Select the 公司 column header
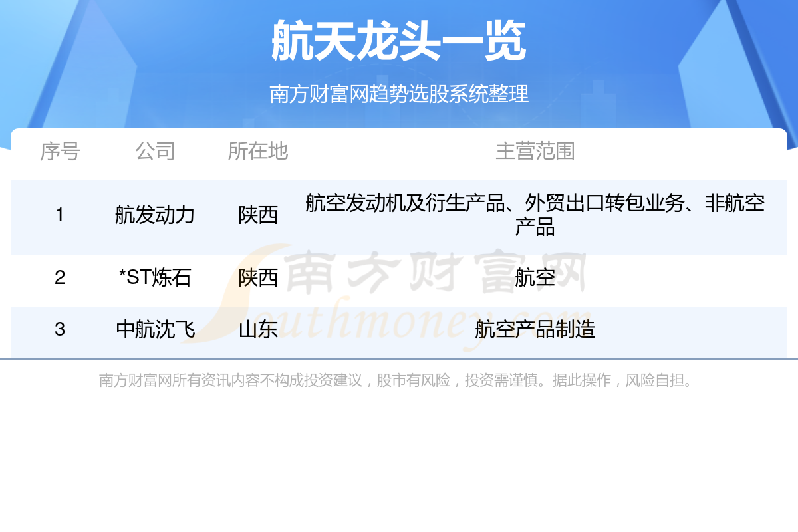Screen dimensions: 798x532 click(155, 151)
